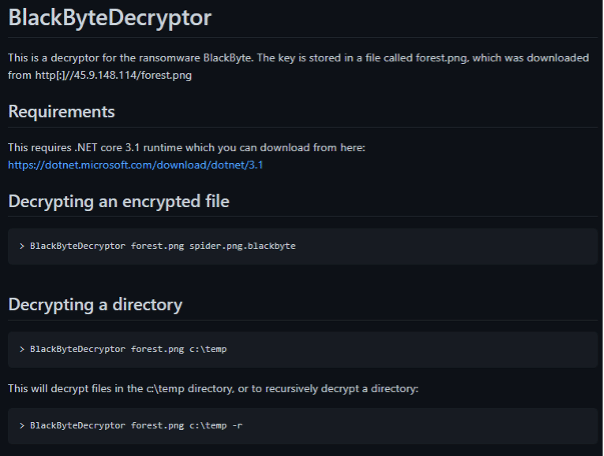The height and width of the screenshot is (456, 604).
Task: Click c:\temp in the non-recursive directory command
Action: click(x=208, y=348)
